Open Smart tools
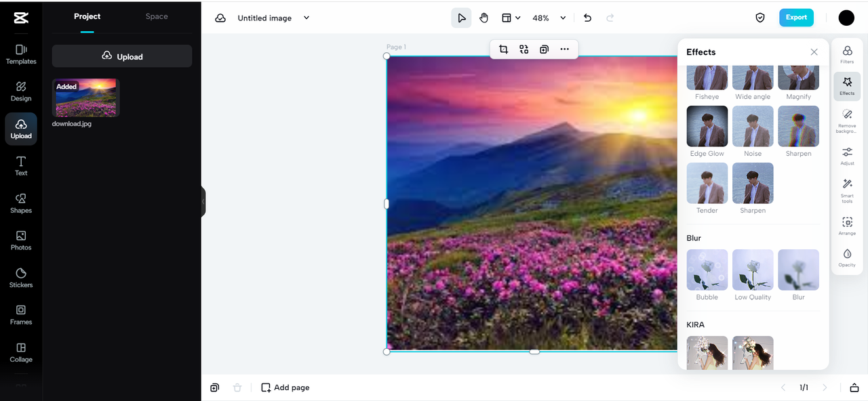Screen dimensions: 868x401 point(847,191)
